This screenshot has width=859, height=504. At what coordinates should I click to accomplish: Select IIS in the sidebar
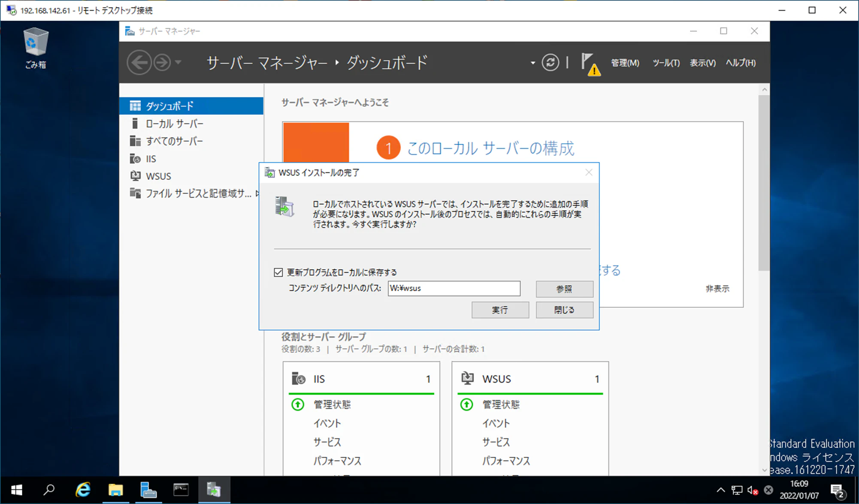(191, 159)
